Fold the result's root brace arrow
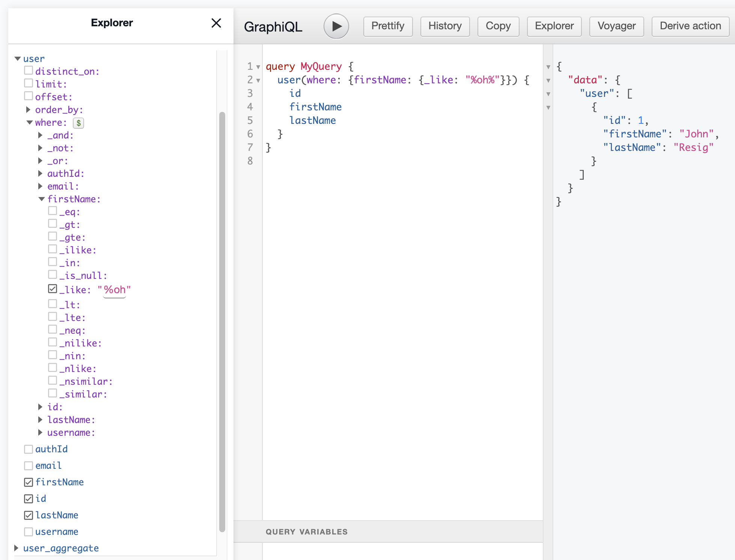 point(548,67)
